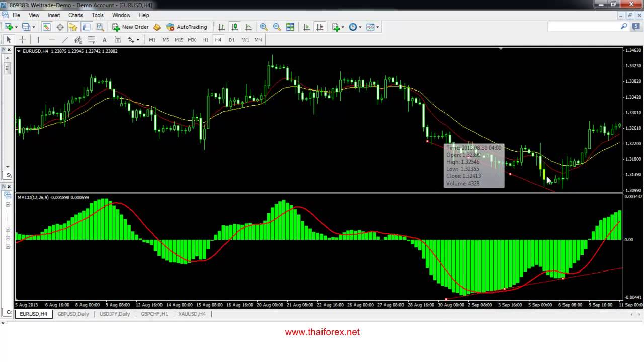This screenshot has height=362, width=644.
Task: Select the text tool letter A
Action: click(105, 40)
